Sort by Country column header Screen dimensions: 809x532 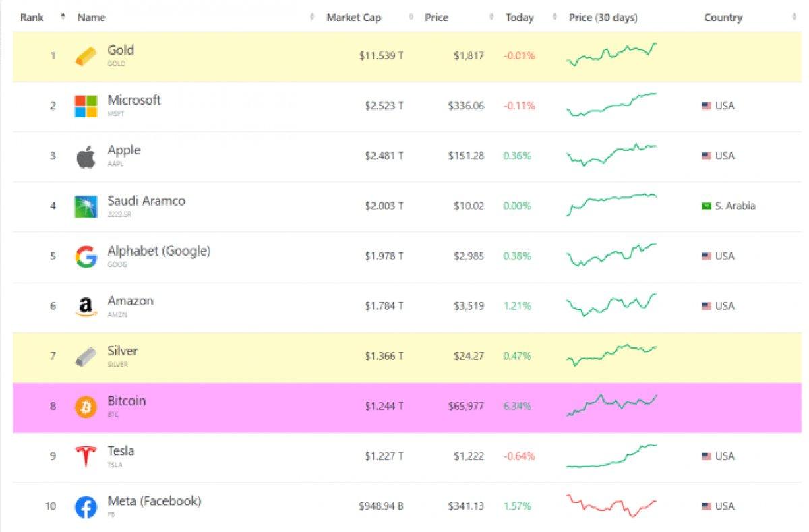tap(723, 18)
